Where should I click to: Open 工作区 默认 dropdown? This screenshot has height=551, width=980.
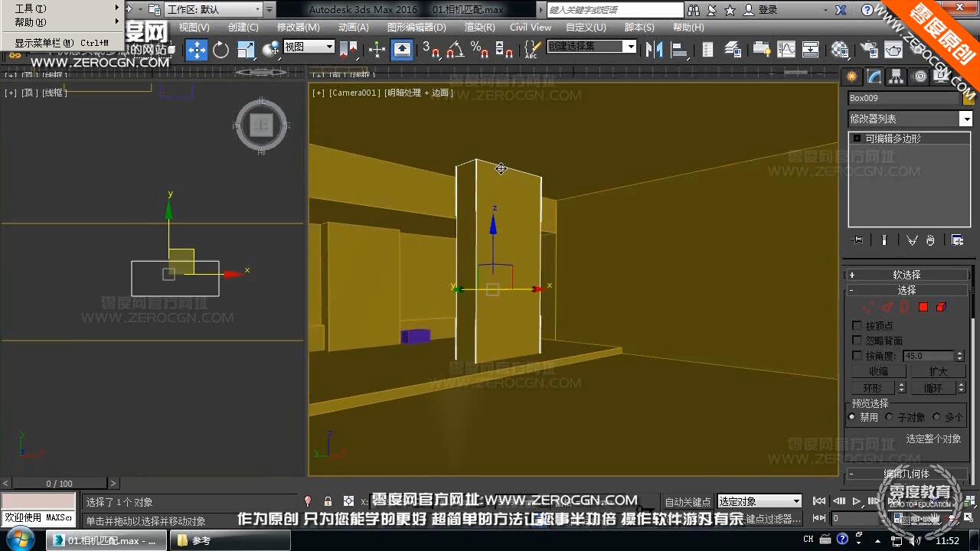pos(212,10)
